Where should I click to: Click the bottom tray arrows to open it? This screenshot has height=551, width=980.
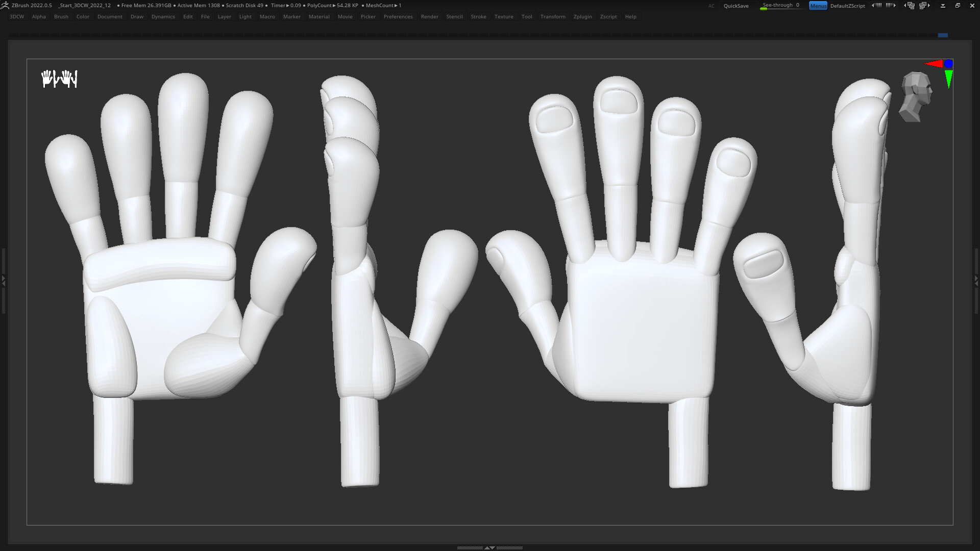[x=489, y=547]
